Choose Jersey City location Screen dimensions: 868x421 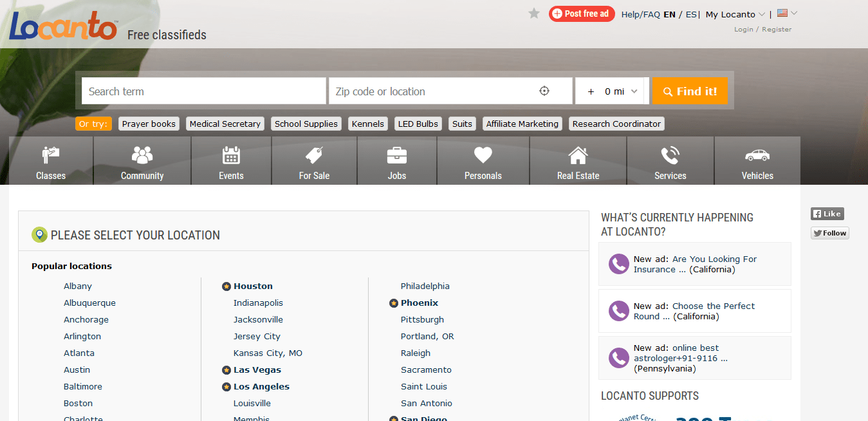[257, 337]
